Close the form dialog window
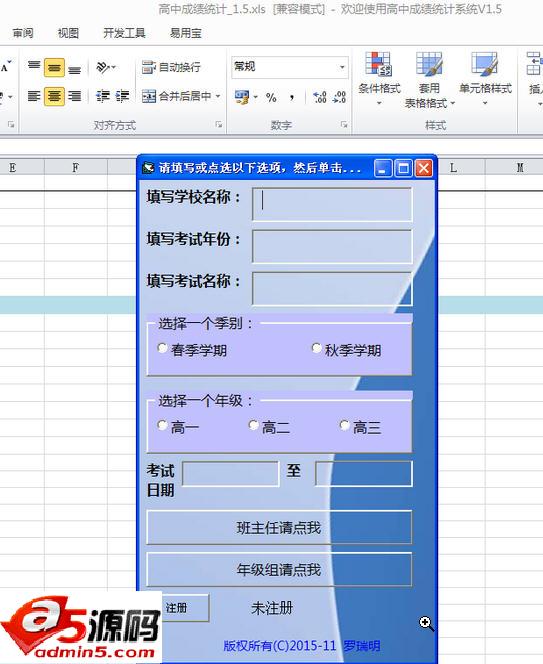 tap(423, 168)
